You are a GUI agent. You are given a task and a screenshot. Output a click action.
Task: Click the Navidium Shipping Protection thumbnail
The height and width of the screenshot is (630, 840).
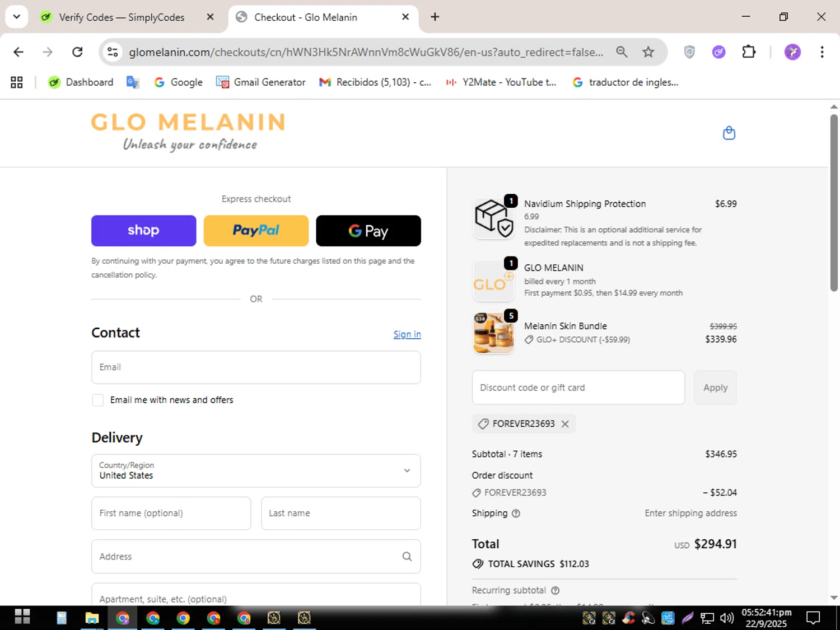pos(493,218)
